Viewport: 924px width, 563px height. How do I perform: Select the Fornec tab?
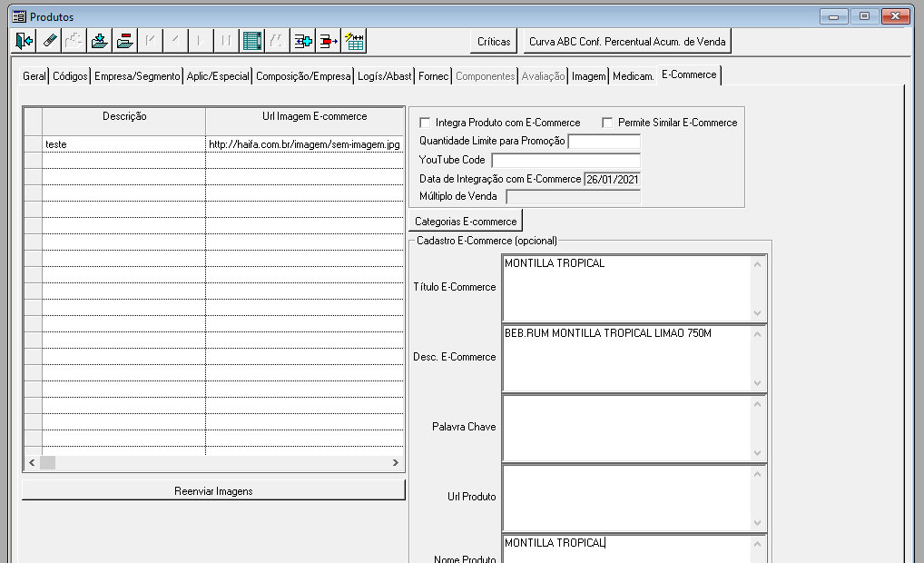(x=433, y=76)
